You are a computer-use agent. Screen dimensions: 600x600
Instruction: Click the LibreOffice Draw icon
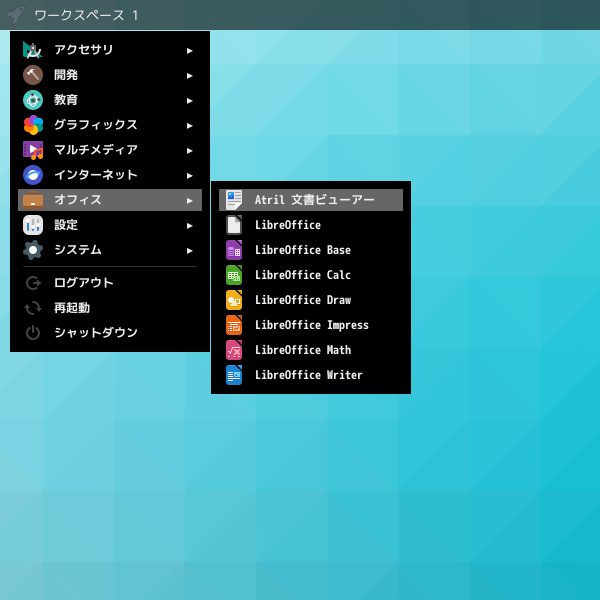point(234,300)
